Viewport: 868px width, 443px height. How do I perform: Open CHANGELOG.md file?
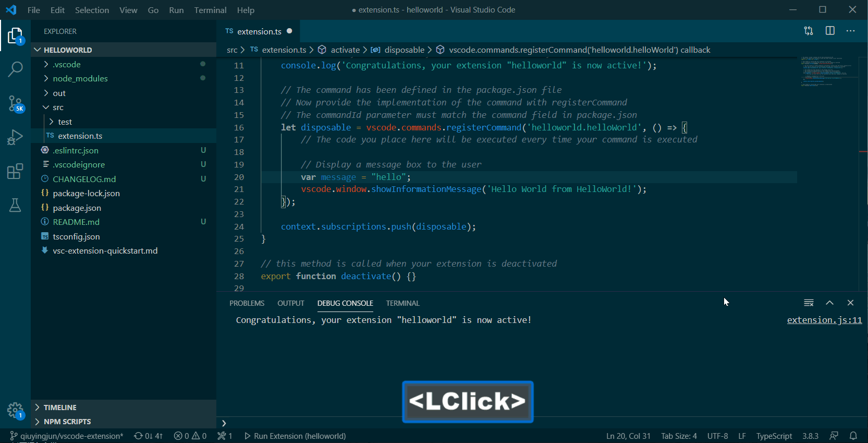pyautogui.click(x=124, y=179)
